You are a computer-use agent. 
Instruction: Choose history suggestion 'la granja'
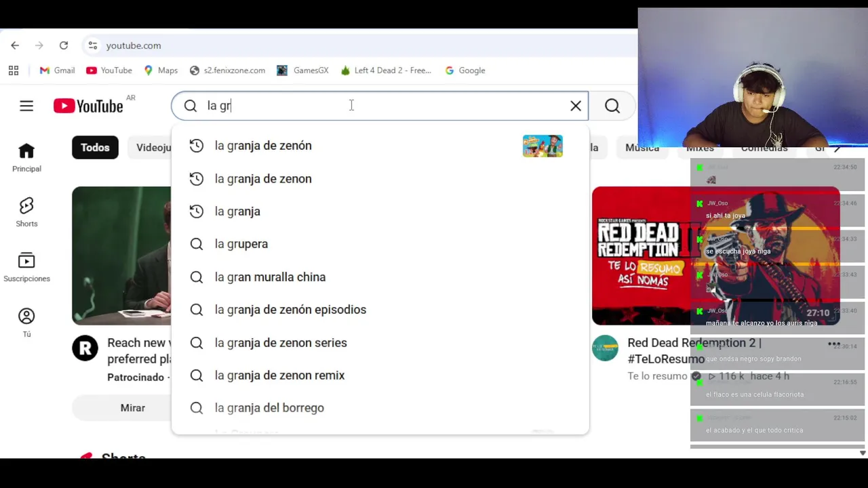(380, 211)
